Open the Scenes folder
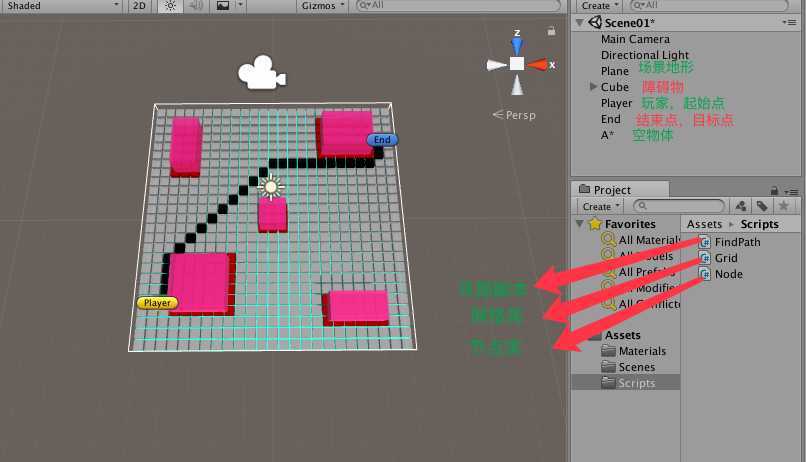Screen dimensions: 806x462 [x=636, y=367]
